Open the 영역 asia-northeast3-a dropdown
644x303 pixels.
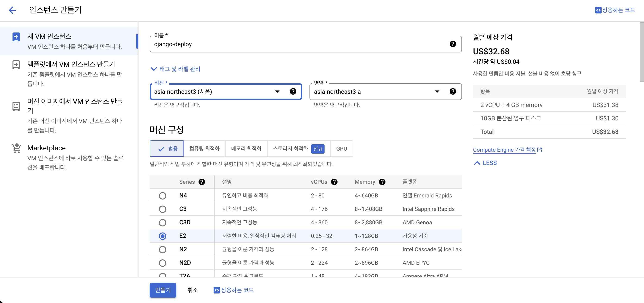point(385,91)
